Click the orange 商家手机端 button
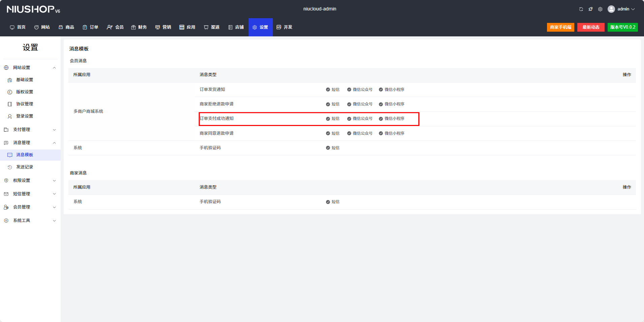The height and width of the screenshot is (322, 644). (x=560, y=27)
